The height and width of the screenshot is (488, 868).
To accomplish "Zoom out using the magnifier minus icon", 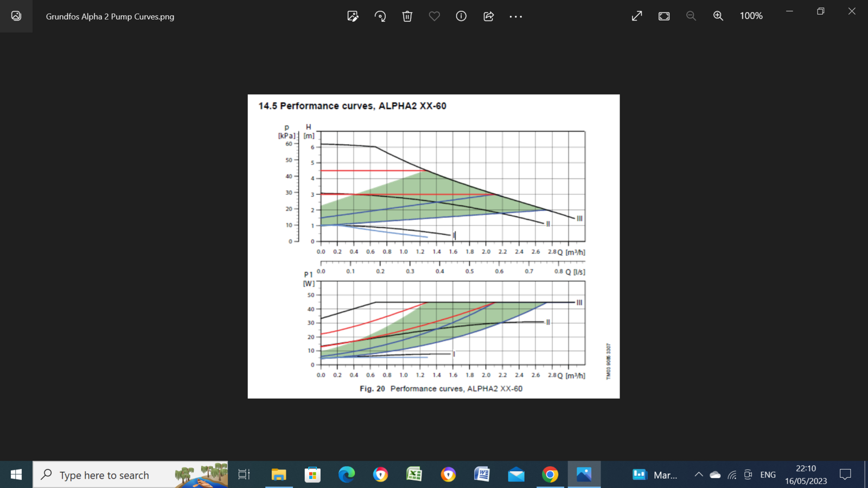I will coord(691,16).
